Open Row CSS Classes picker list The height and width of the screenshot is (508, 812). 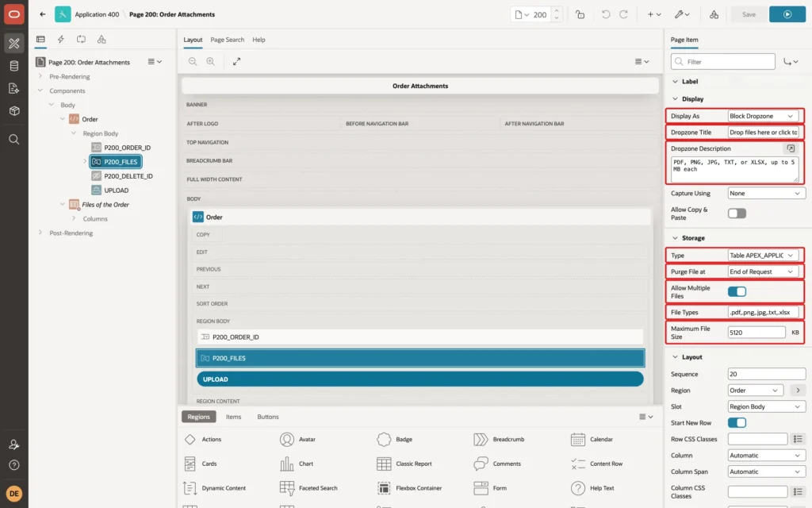[x=798, y=439]
